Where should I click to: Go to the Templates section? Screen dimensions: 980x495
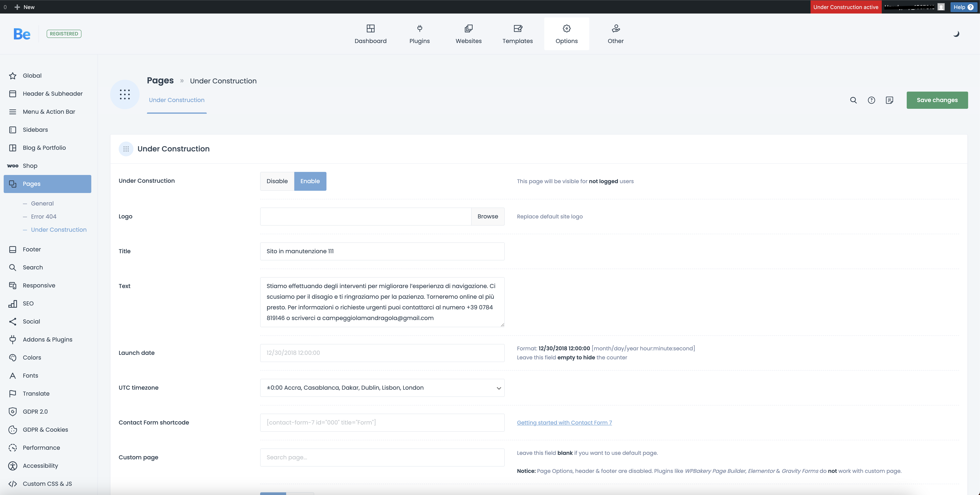point(517,34)
